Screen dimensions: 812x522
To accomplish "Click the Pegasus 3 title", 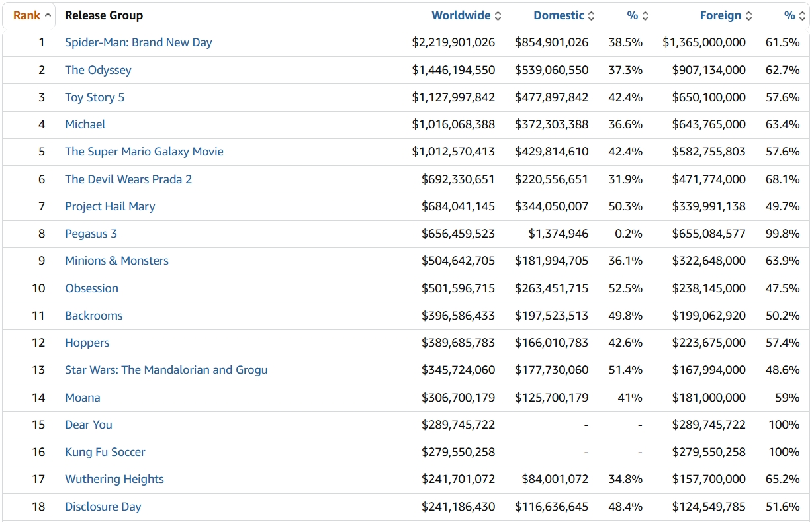I will (91, 234).
